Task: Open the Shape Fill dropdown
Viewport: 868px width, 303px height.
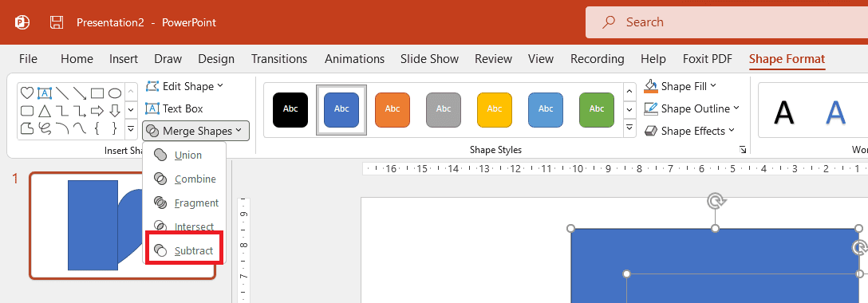Action: (681, 86)
